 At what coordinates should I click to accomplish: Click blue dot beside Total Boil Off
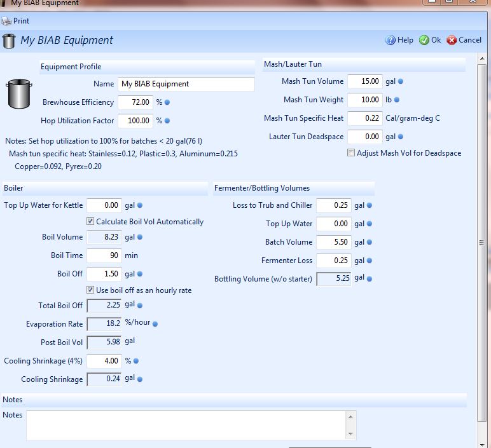tap(140, 306)
